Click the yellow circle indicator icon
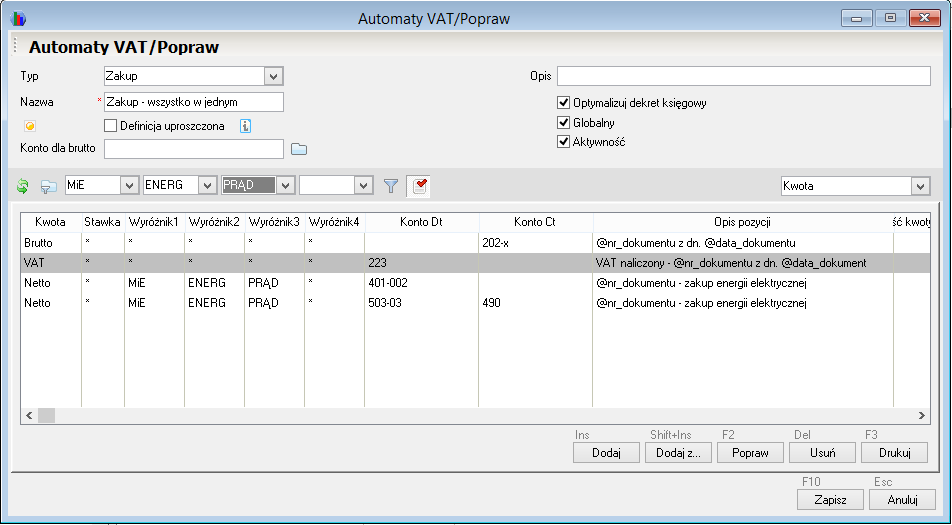 coord(30,126)
